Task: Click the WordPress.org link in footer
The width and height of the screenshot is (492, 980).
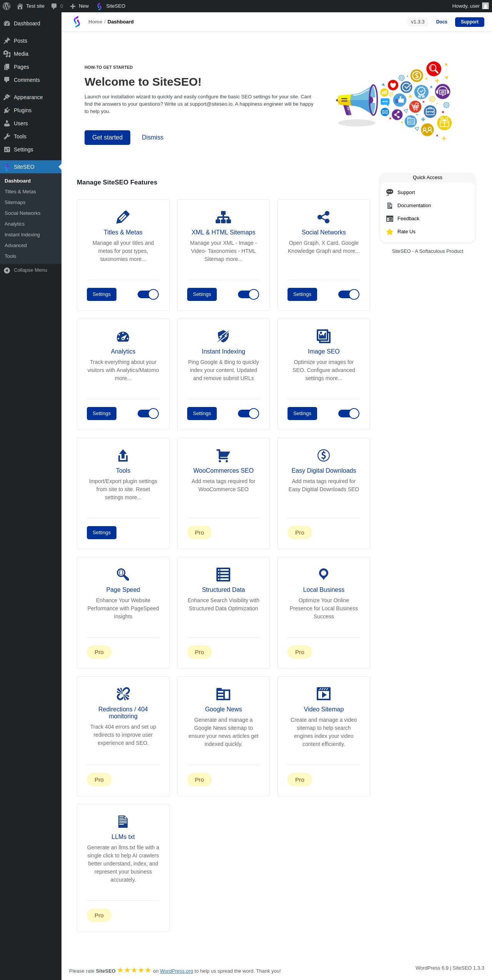Action: pos(176,971)
